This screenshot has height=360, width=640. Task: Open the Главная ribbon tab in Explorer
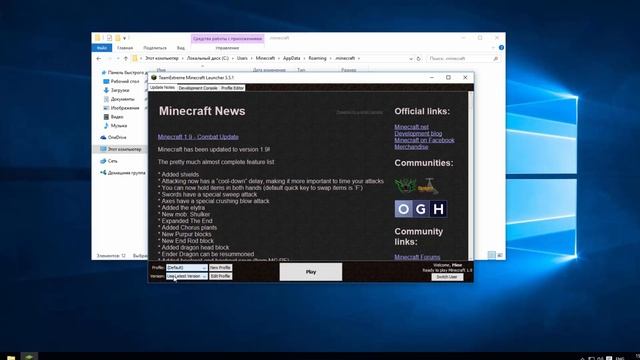125,48
